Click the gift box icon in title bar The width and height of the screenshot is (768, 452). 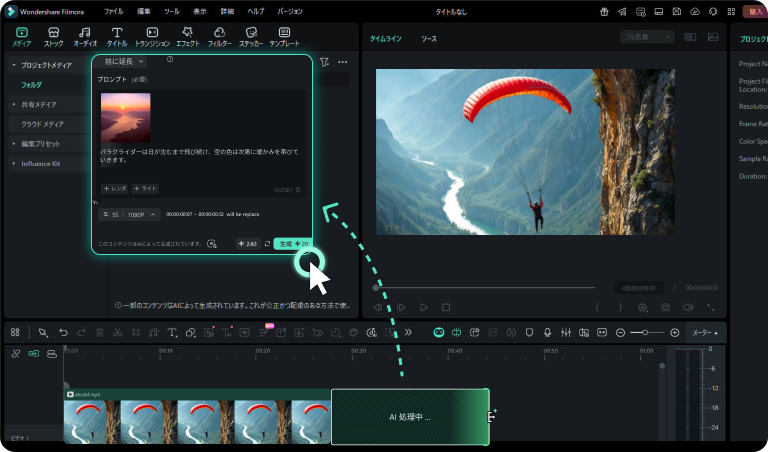pos(604,12)
